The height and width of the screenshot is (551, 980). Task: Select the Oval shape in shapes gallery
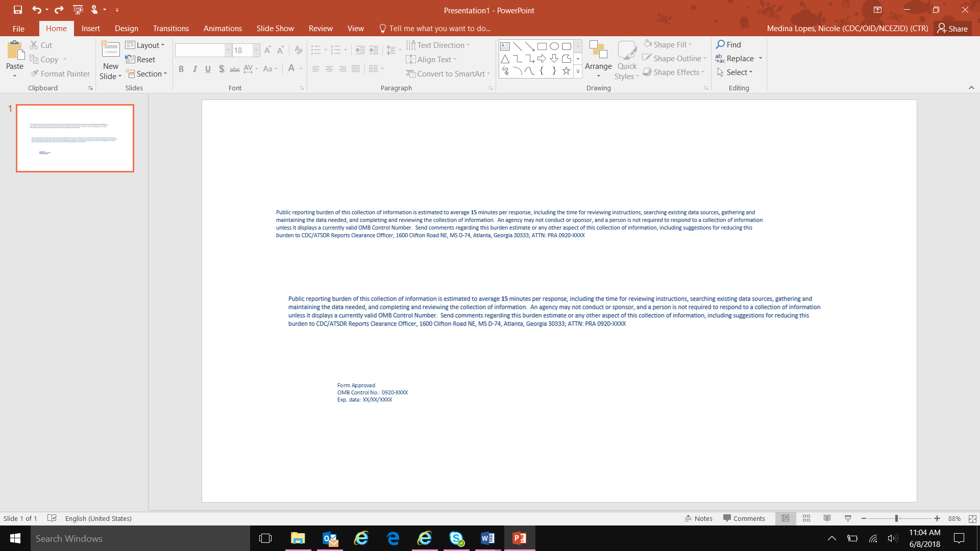point(554,46)
